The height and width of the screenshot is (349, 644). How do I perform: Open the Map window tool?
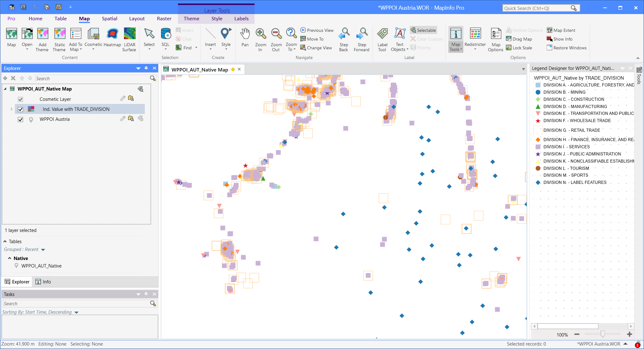coord(12,37)
